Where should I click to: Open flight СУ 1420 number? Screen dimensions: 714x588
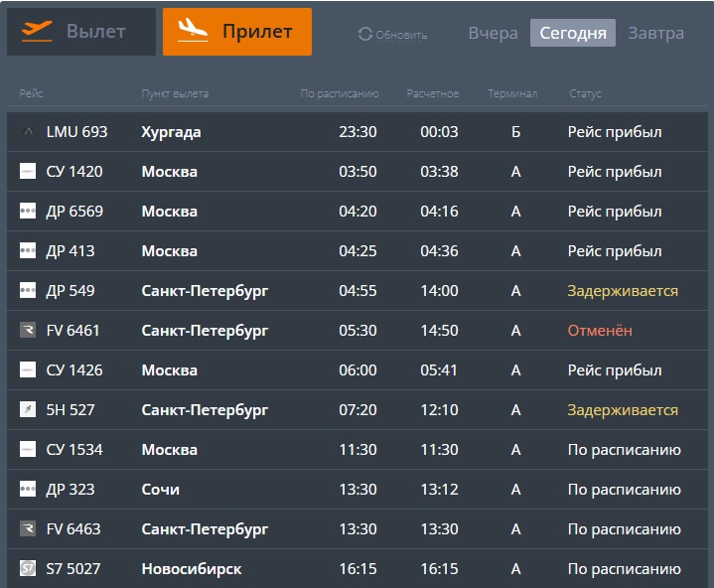point(74,171)
